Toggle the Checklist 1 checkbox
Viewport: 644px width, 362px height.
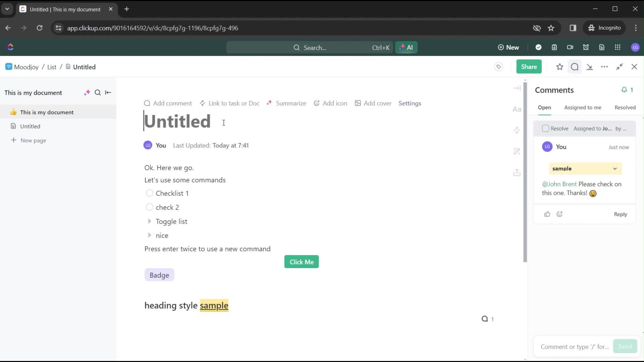click(x=150, y=193)
